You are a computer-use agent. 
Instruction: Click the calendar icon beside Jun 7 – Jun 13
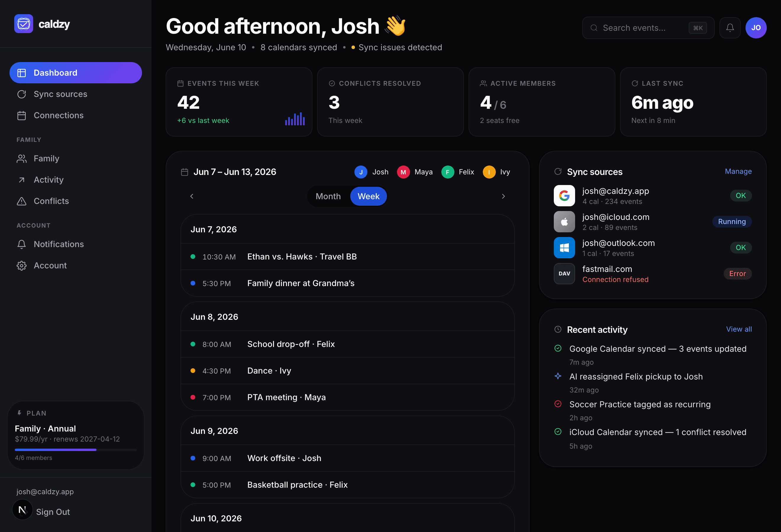[185, 172]
